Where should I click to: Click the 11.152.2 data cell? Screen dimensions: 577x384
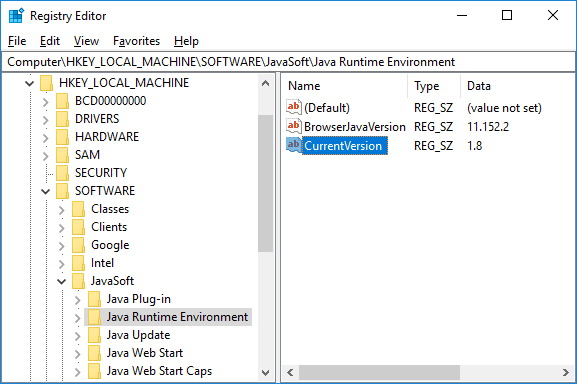pos(488,127)
